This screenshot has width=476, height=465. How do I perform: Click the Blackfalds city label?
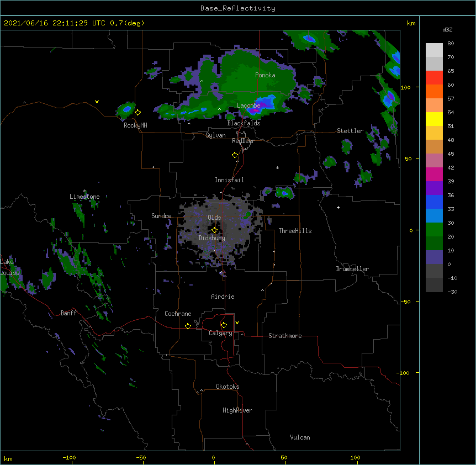click(244, 123)
